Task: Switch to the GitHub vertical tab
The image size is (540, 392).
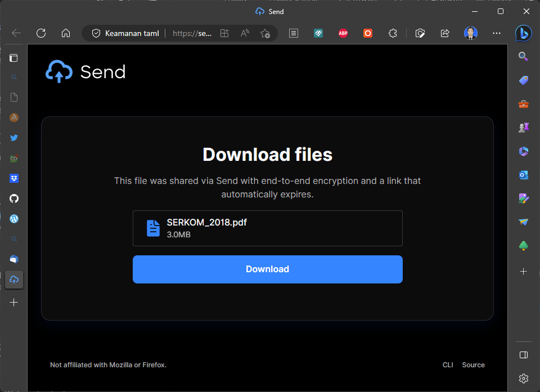Action: pos(14,199)
